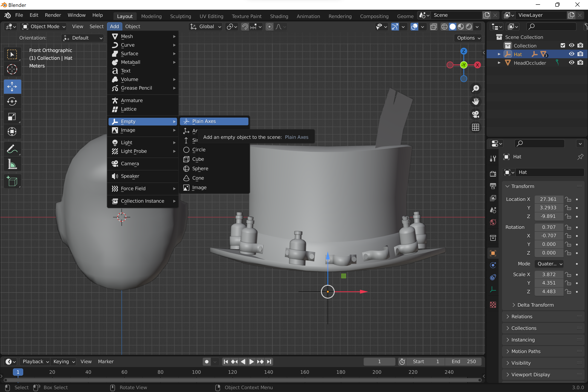Select the 3D Cursor tool

coord(12,69)
